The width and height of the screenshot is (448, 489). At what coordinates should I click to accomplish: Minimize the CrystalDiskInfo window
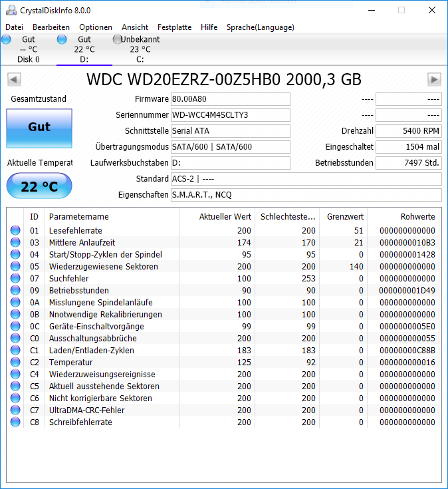click(x=372, y=10)
